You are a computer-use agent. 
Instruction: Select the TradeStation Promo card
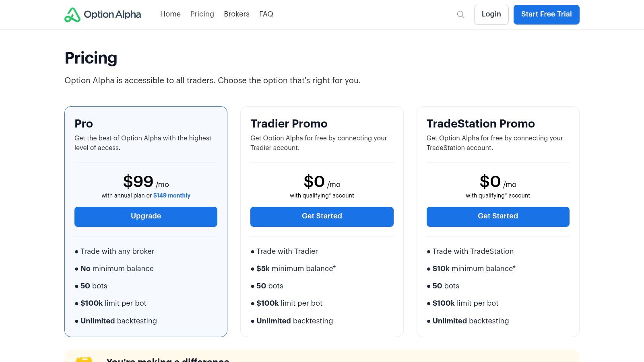[x=481, y=124]
